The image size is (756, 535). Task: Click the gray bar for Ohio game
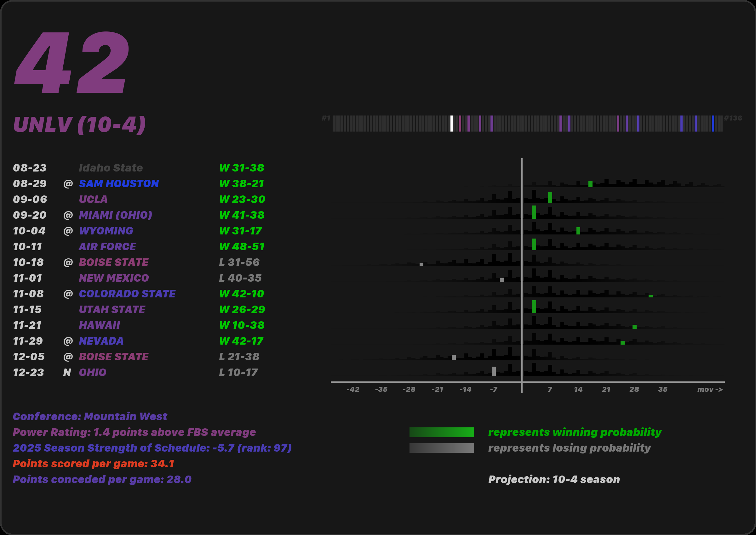(494, 371)
